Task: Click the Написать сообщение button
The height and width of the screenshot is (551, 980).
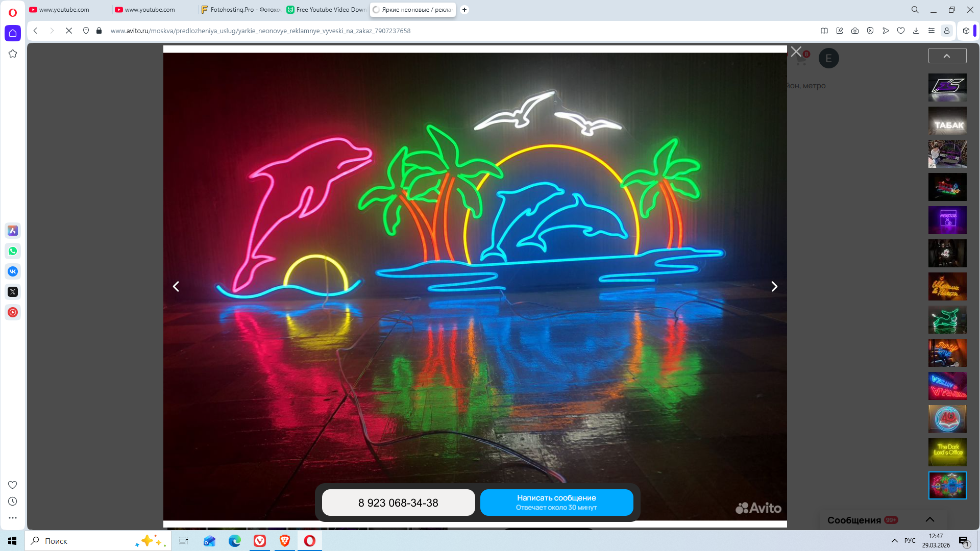Action: tap(556, 503)
